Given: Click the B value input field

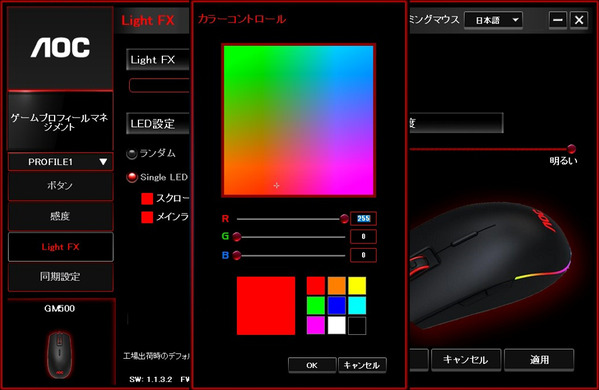Looking at the screenshot, I should (x=363, y=255).
